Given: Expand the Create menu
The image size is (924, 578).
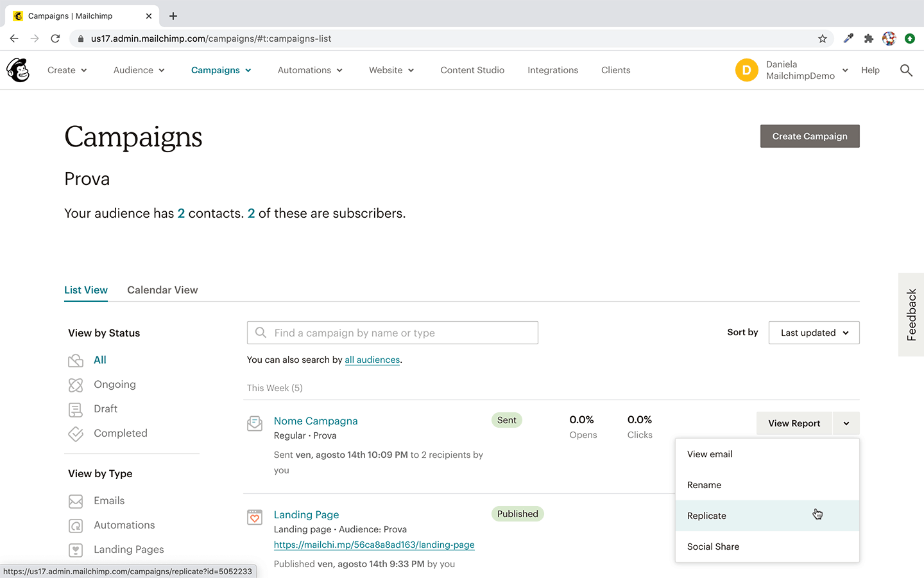Looking at the screenshot, I should (x=67, y=70).
